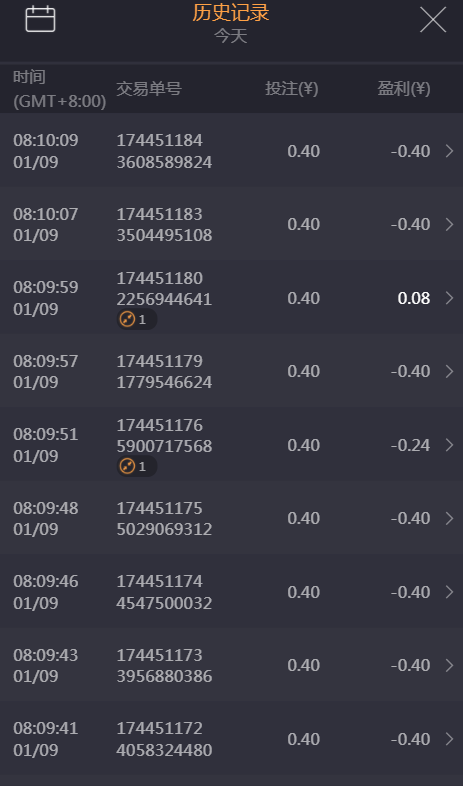Click the 历史记录 title heading
This screenshot has height=786, width=463.
click(231, 13)
